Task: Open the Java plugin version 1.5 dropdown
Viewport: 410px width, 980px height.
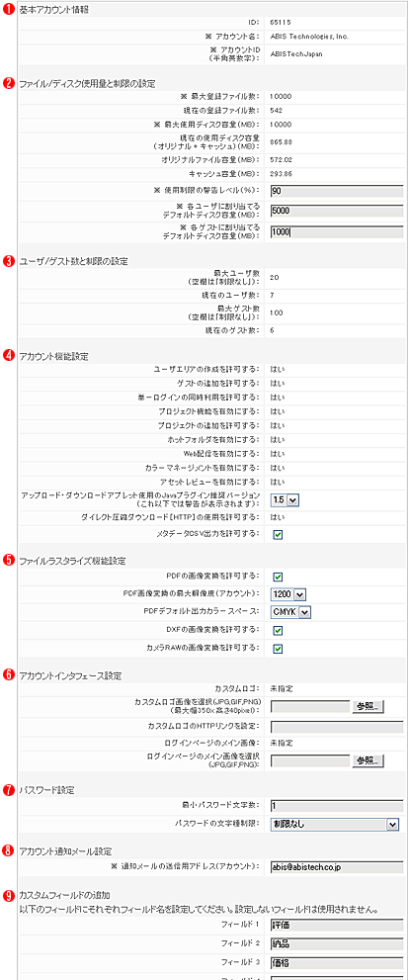Action: pyautogui.click(x=286, y=499)
